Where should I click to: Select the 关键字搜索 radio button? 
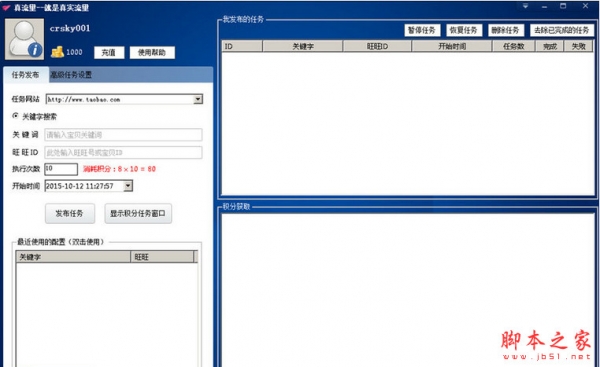point(15,116)
